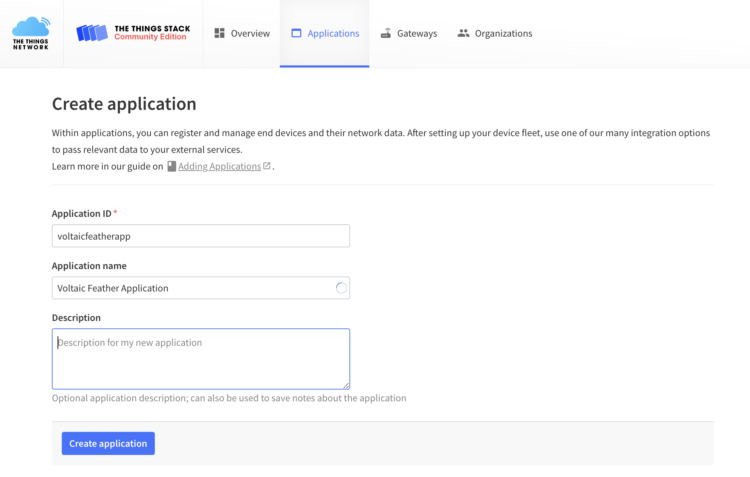The image size is (750, 477).
Task: Click the Create application button
Action: [108, 444]
